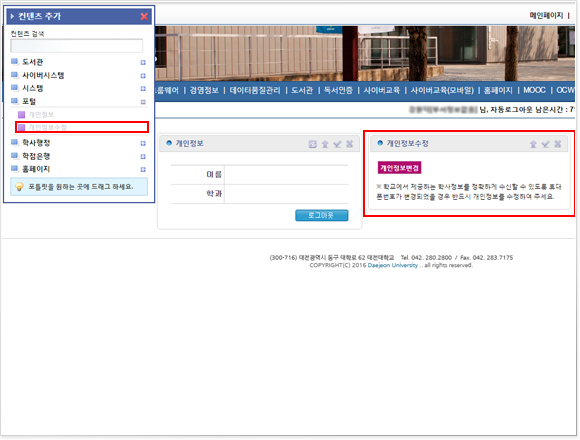
Task: Click blue bullet on 개인정보수정 portlet header
Action: 380,143
